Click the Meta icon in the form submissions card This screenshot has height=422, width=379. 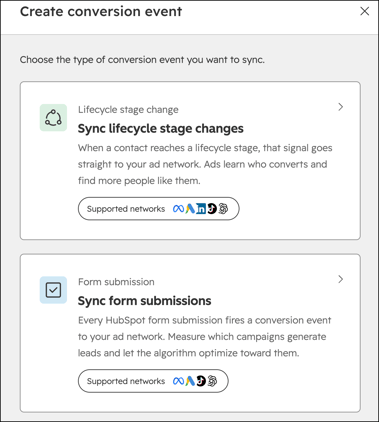click(x=178, y=381)
